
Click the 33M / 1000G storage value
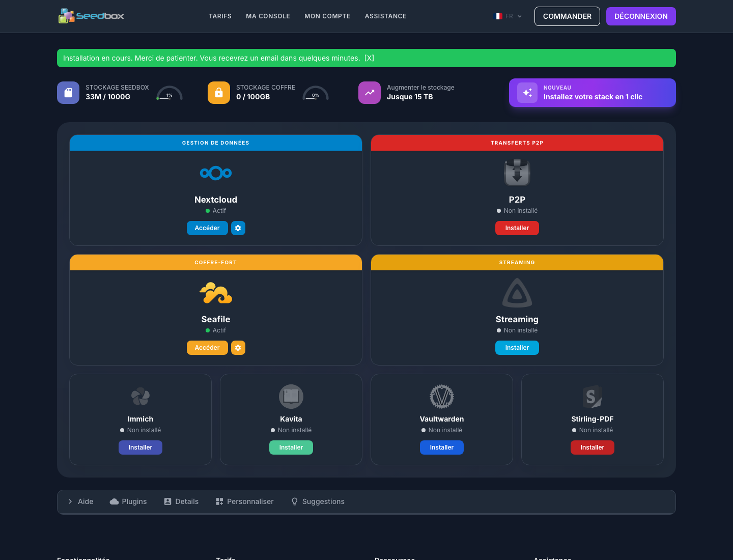click(x=108, y=97)
